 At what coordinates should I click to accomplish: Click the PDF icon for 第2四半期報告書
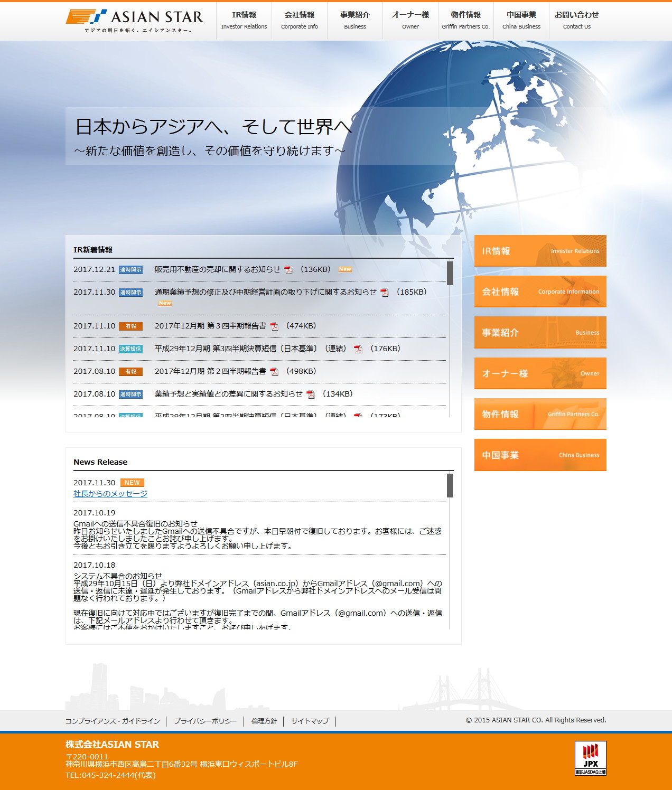pos(274,372)
